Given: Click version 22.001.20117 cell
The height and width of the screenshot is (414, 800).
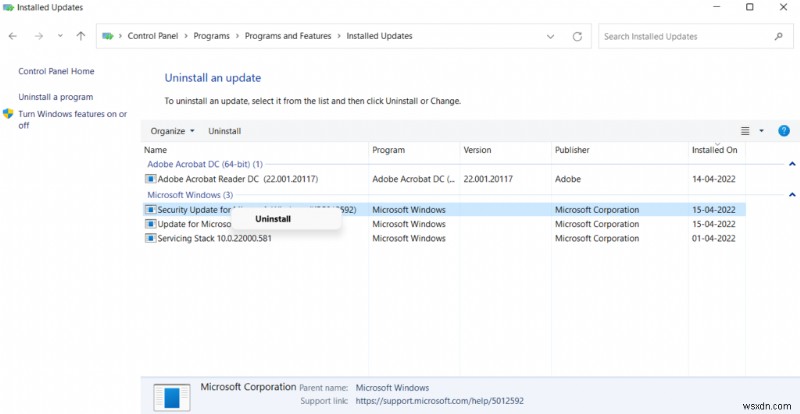Looking at the screenshot, I should click(488, 179).
